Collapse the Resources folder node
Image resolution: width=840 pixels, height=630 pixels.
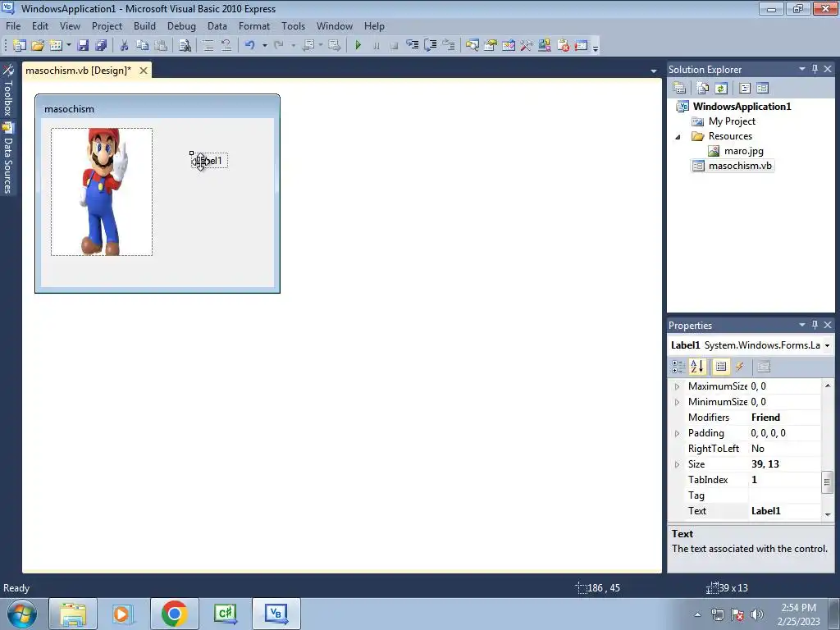pos(678,137)
